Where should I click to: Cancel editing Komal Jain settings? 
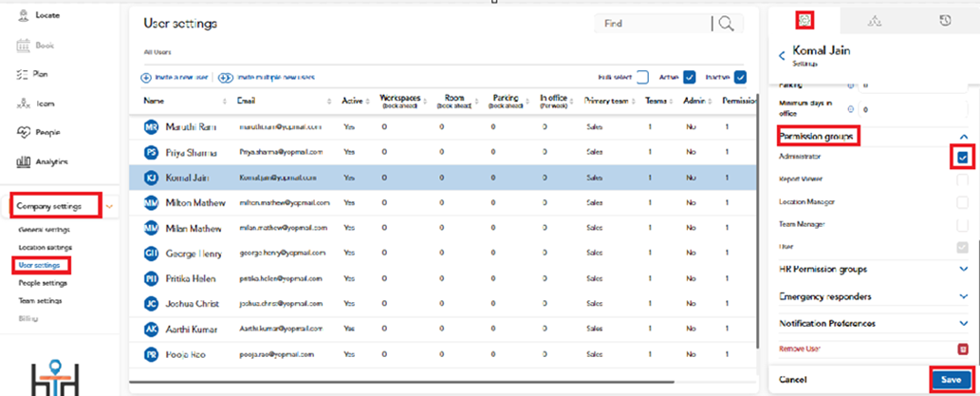[793, 380]
